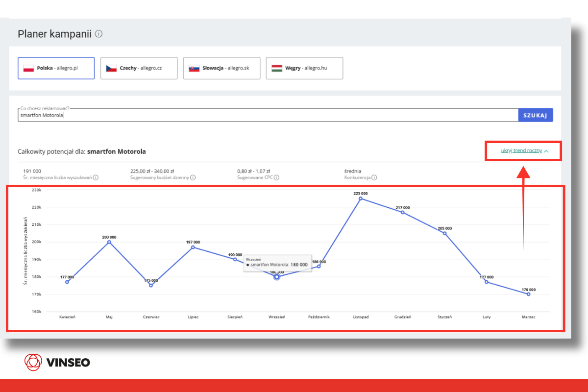Viewport: 588px width, 392px height.
Task: Click the Październik data point marker
Action: click(x=319, y=266)
